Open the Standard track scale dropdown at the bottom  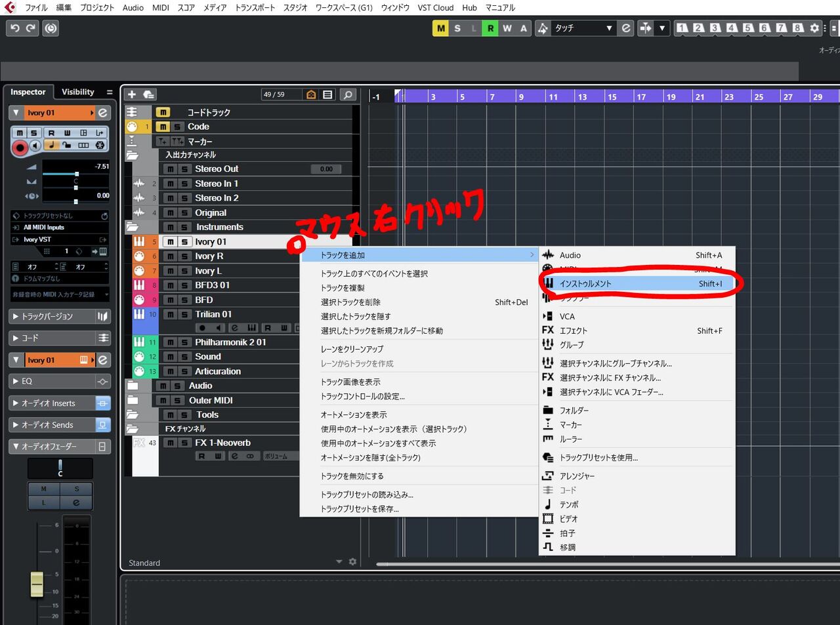point(339,562)
